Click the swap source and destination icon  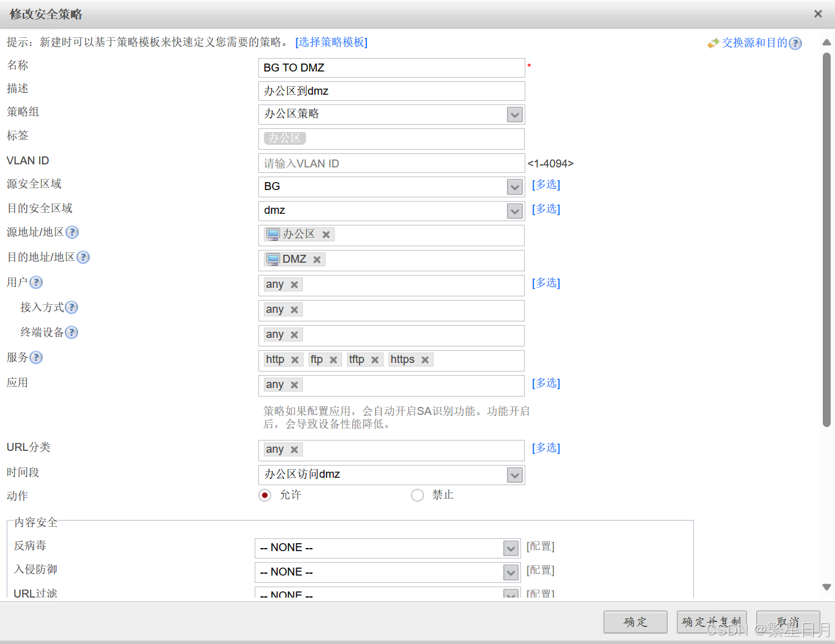pyautogui.click(x=713, y=43)
